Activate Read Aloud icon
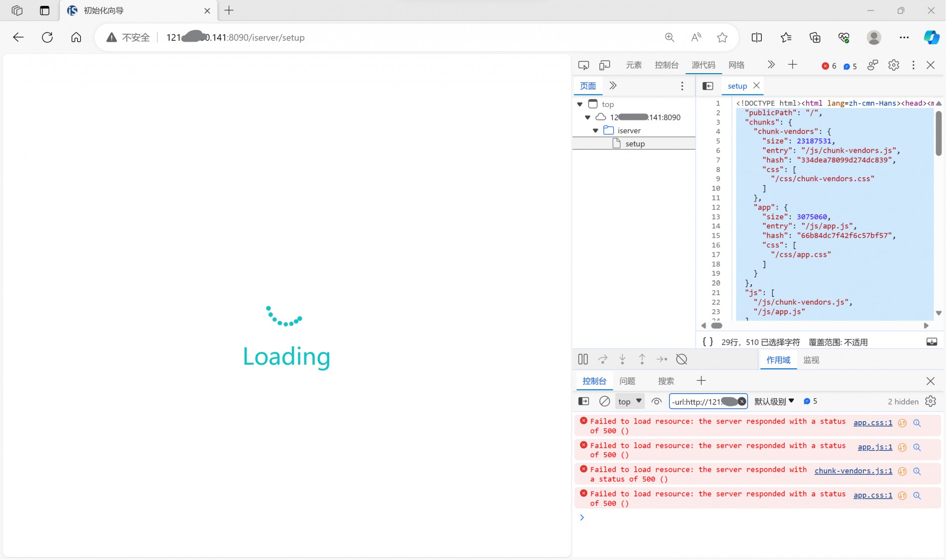Image resolution: width=946 pixels, height=560 pixels. (696, 37)
